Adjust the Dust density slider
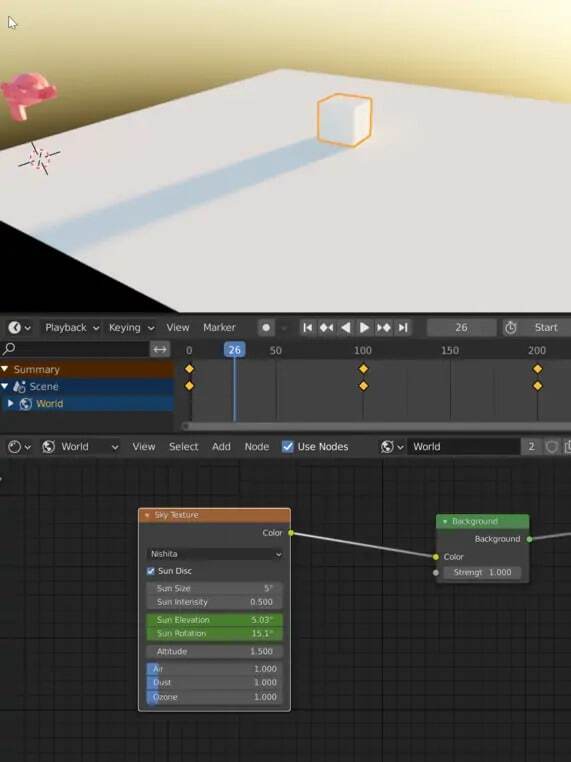The width and height of the screenshot is (571, 762). point(214,683)
